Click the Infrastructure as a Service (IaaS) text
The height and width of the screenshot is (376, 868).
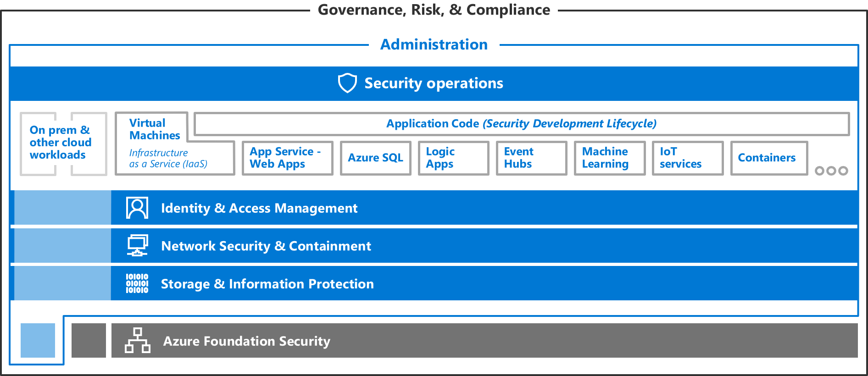tap(168, 158)
